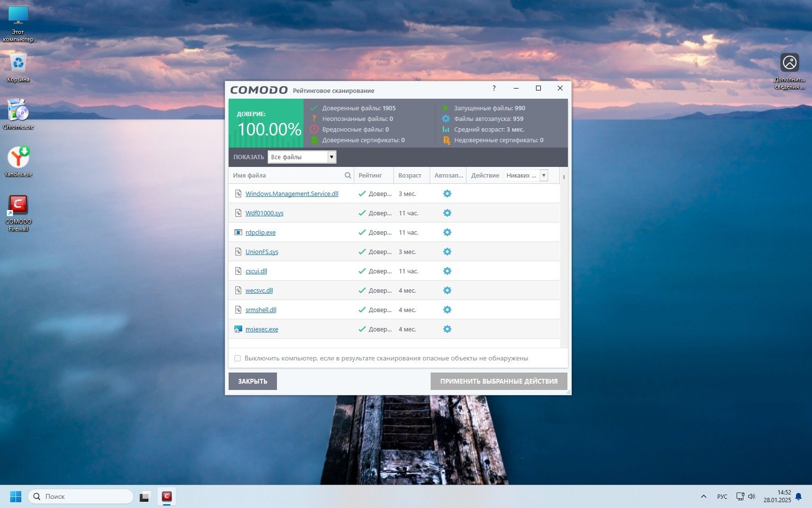Sort by the 'Возраст' column header
Image resolution: width=812 pixels, height=508 pixels.
(410, 176)
